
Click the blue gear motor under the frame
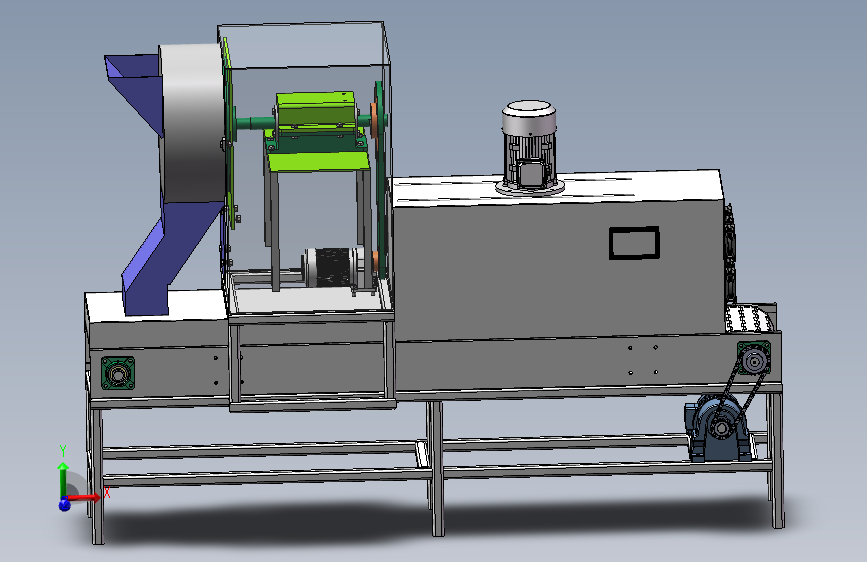coord(718,428)
